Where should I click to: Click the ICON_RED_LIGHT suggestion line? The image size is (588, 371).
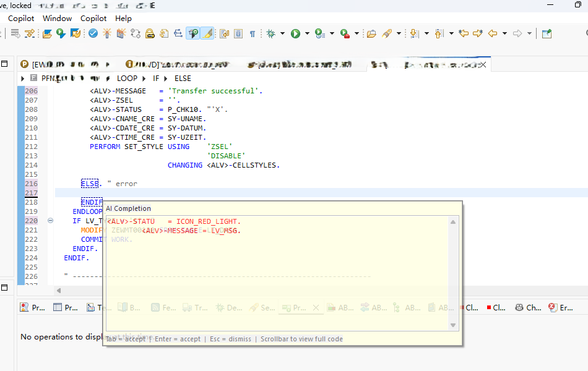tap(174, 221)
